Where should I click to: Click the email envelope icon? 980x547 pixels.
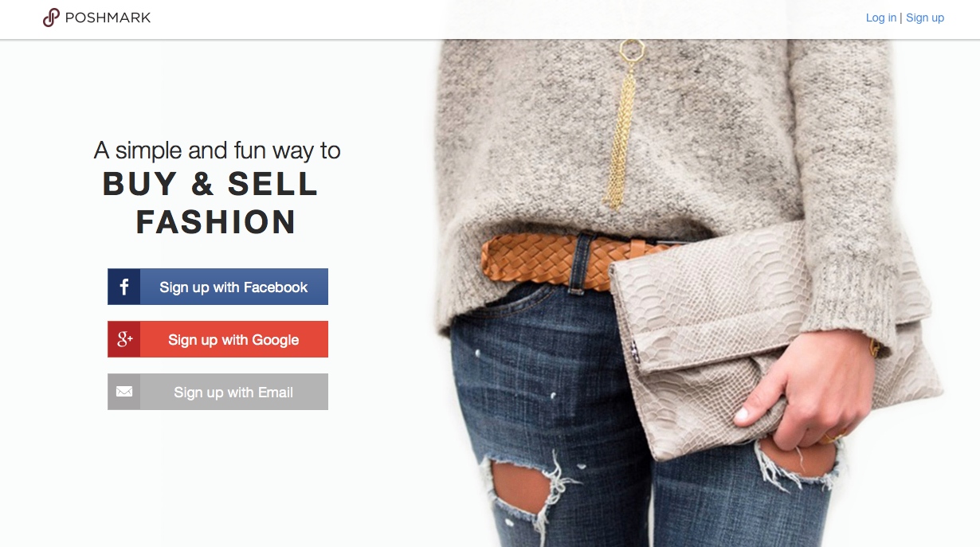pyautogui.click(x=124, y=392)
